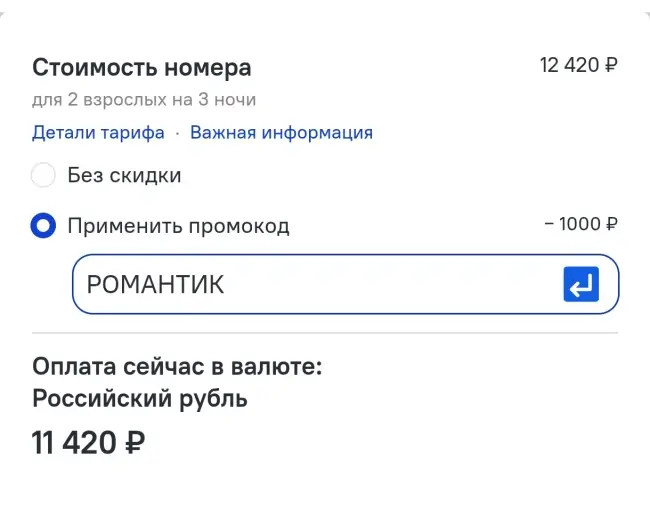
Task: Click the ruble sign in the 12 420 ₽ price
Action: [611, 66]
